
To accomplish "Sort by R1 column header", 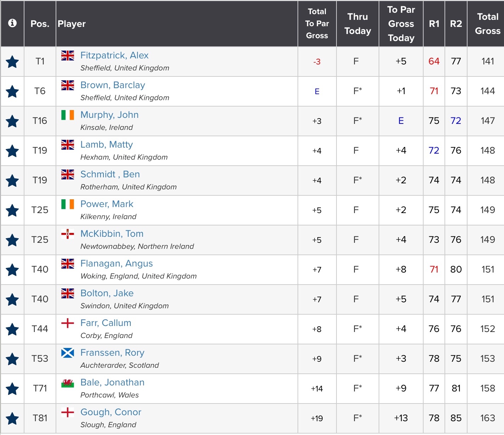I will click(434, 24).
